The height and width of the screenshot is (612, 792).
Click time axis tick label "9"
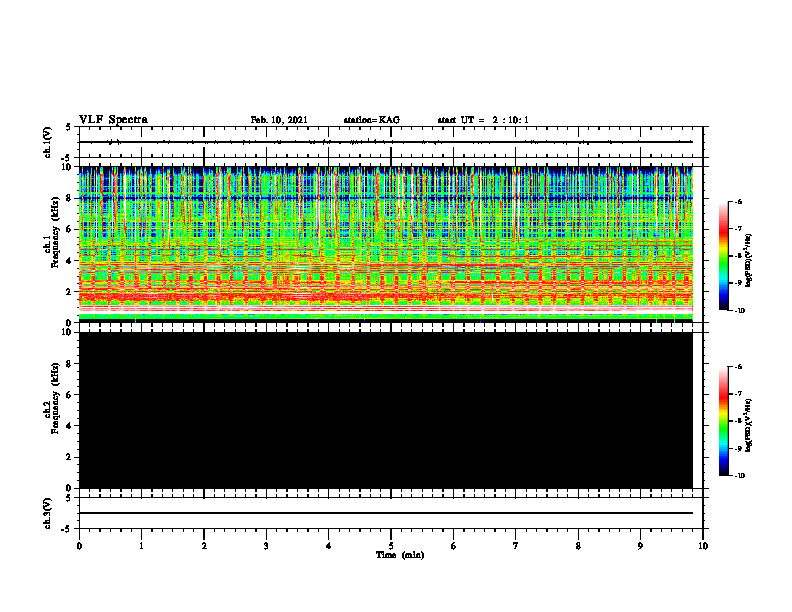coord(640,546)
